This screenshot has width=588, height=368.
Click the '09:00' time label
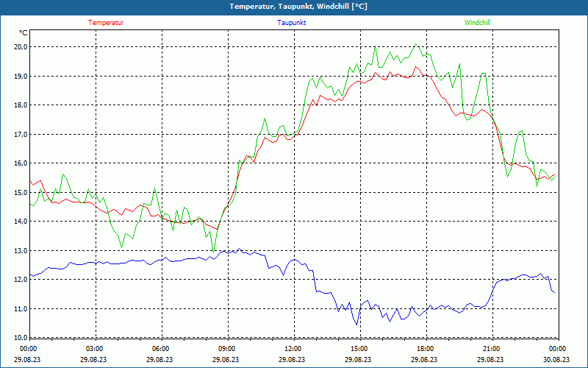coord(226,349)
